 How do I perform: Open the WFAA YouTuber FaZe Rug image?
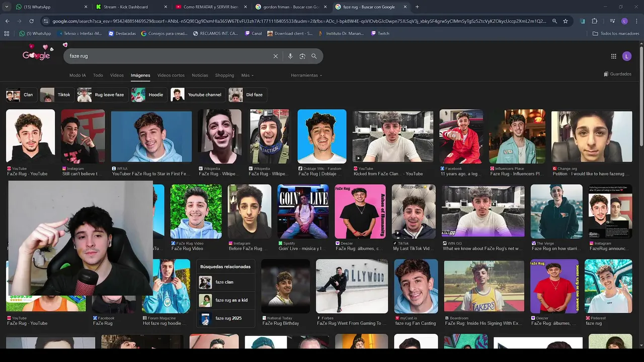point(151,136)
